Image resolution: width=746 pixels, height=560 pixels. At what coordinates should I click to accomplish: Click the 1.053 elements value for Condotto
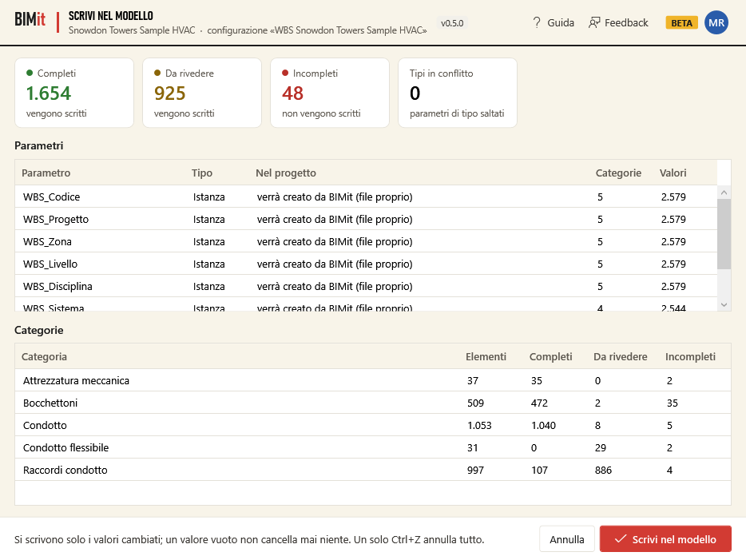[x=479, y=425]
